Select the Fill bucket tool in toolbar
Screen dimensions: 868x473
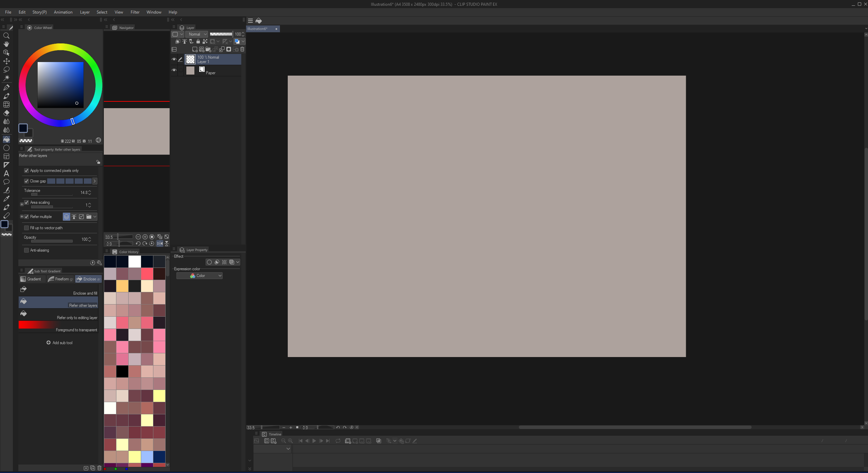(x=6, y=139)
